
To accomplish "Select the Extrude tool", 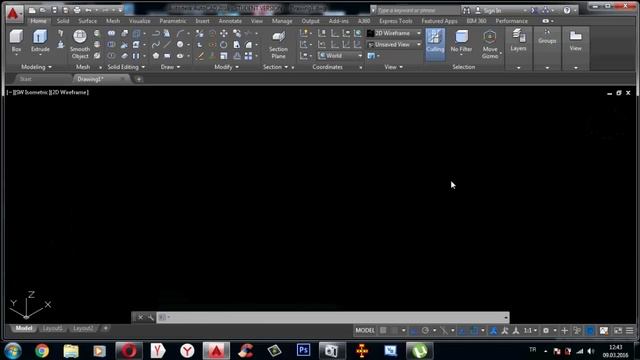I will [40, 41].
